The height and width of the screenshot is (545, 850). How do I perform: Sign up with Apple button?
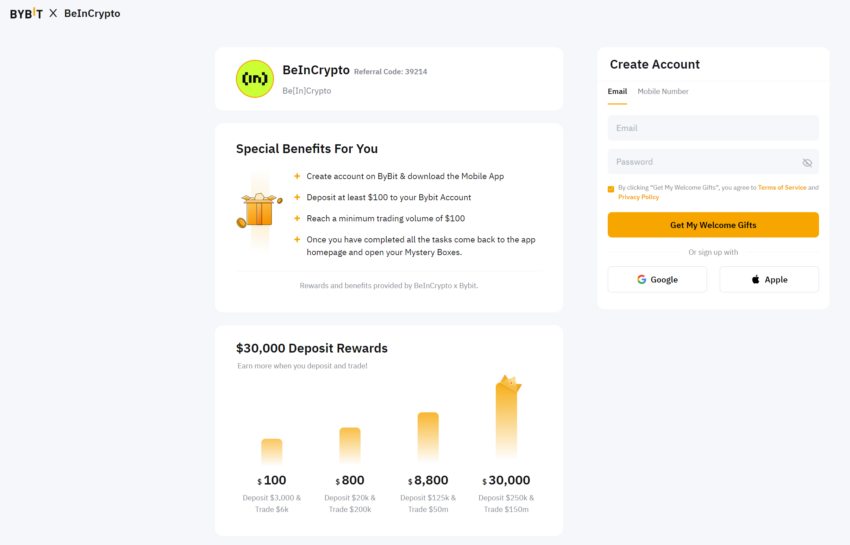(769, 279)
